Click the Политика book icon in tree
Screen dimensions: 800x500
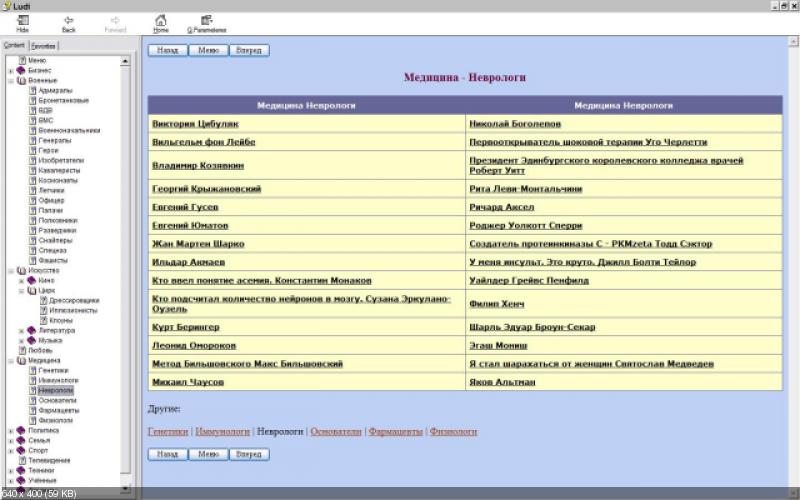(21, 430)
